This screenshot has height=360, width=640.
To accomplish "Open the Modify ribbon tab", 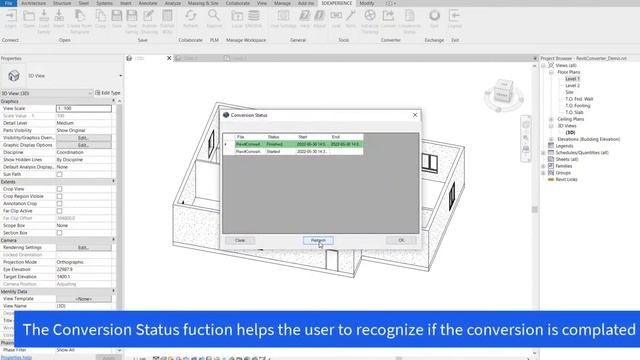I will [367, 3].
